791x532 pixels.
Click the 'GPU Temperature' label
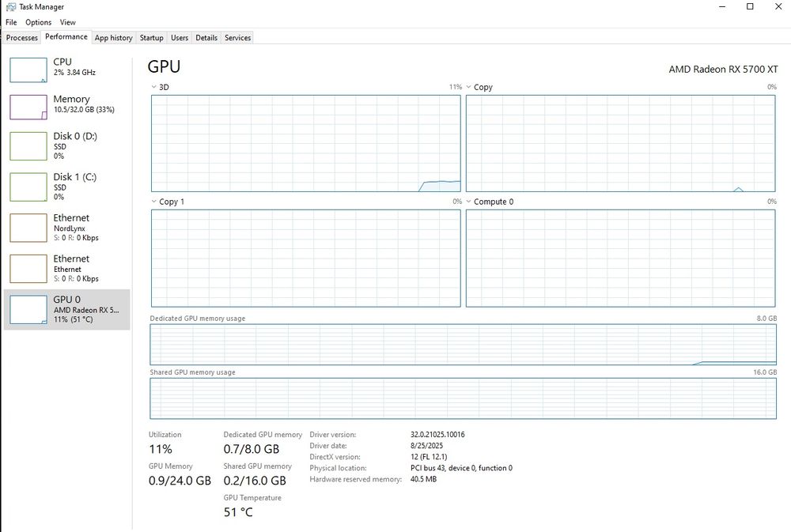point(252,498)
